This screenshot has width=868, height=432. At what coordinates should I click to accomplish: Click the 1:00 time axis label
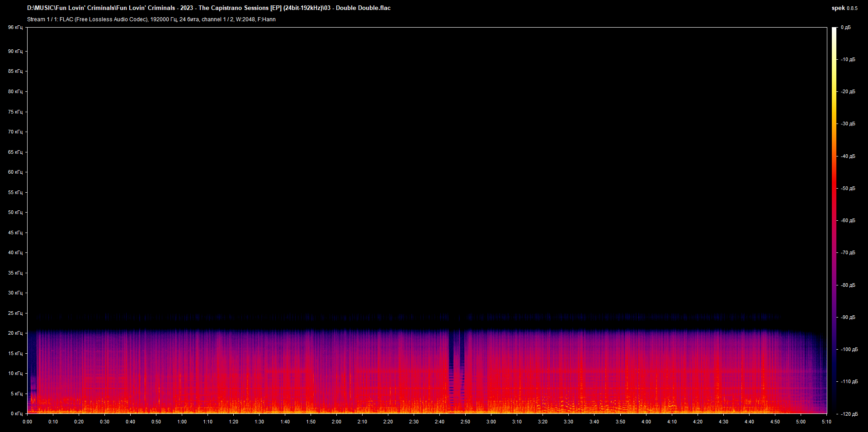(x=182, y=422)
